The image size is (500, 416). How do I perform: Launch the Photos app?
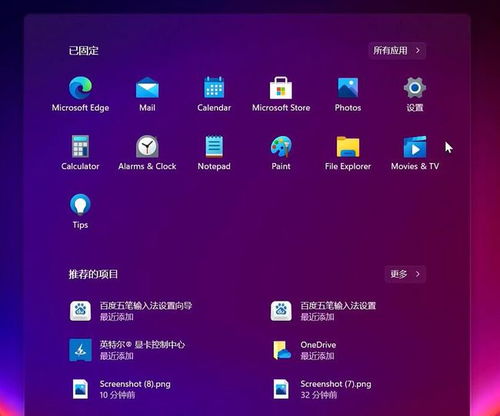tap(348, 94)
